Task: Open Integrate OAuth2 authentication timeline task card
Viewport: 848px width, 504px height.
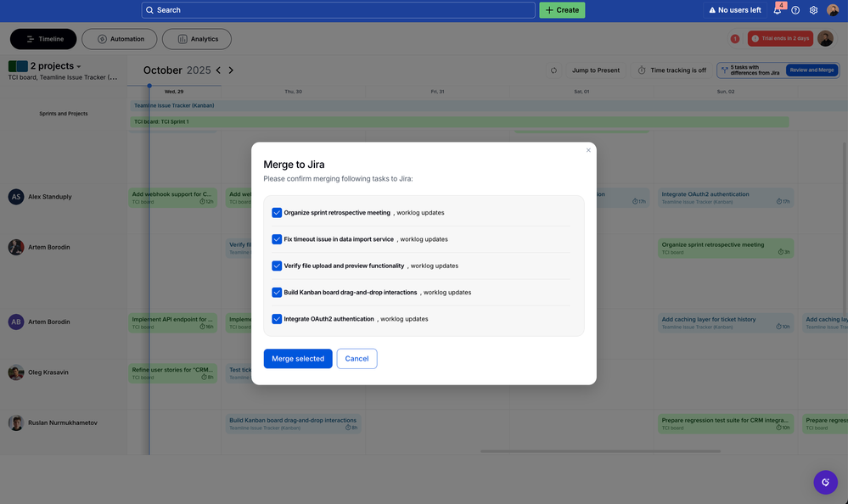Action: coord(726,198)
